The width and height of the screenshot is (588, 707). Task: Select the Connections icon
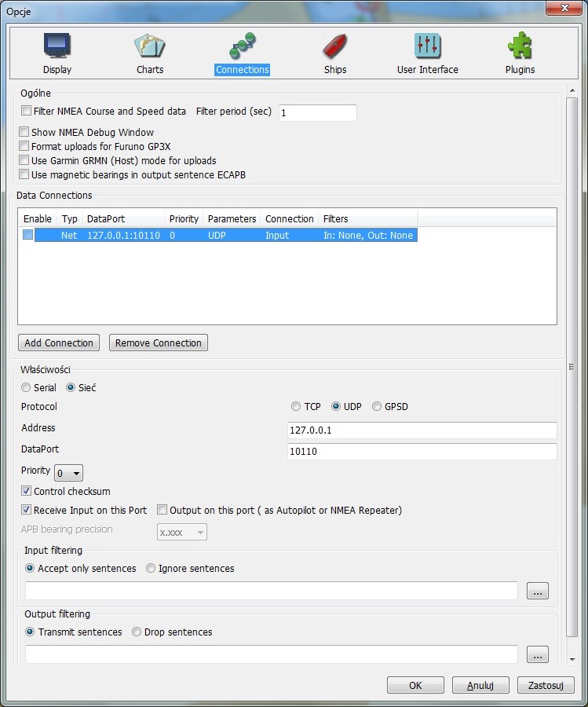click(x=242, y=47)
